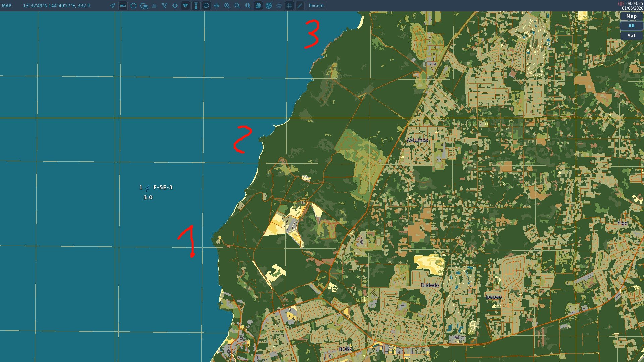Select the pencil drawing tool
The height and width of the screenshot is (362, 644).
pos(300,6)
